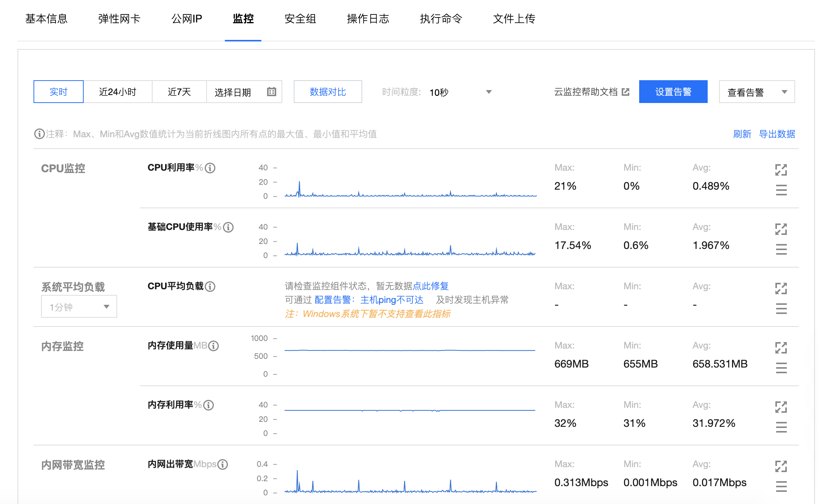Screen dimensions: 818x504
Task: Switch to the 操作日志 tab
Action: click(x=368, y=19)
